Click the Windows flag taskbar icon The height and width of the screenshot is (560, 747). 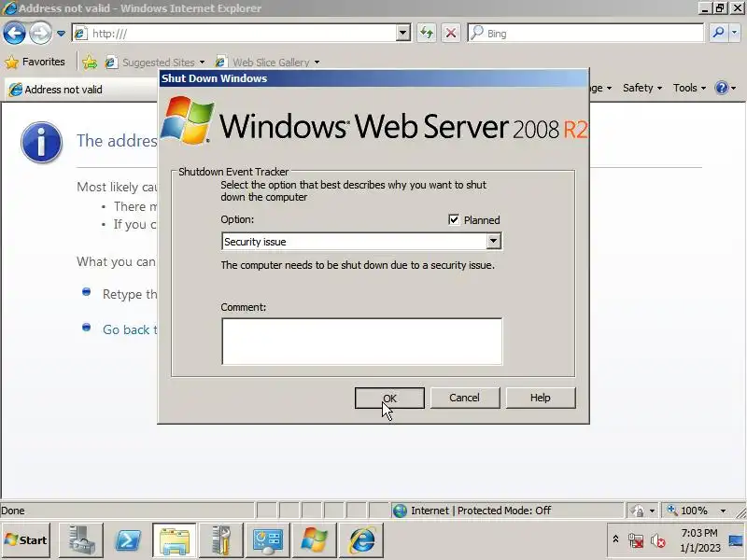(314, 540)
